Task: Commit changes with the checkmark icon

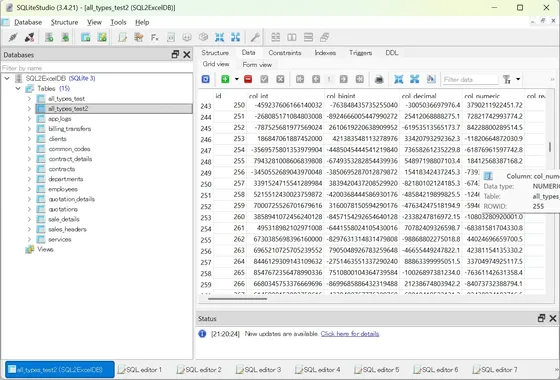Action: [x=264, y=79]
